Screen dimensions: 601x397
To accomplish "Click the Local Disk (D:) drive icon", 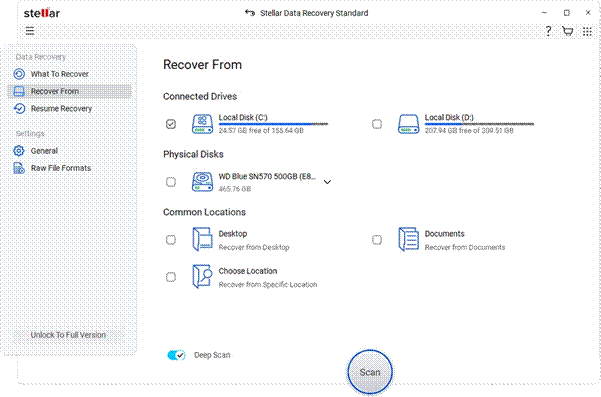I will coord(408,124).
